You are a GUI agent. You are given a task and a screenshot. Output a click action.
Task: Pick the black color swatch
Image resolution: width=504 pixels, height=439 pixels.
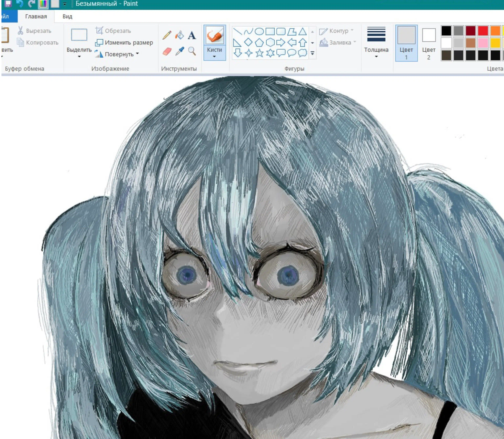point(446,31)
